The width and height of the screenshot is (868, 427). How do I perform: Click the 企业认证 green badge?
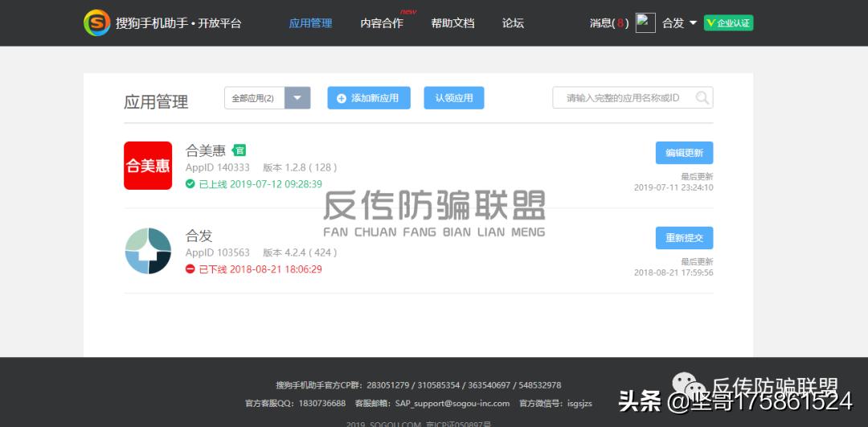(x=728, y=23)
